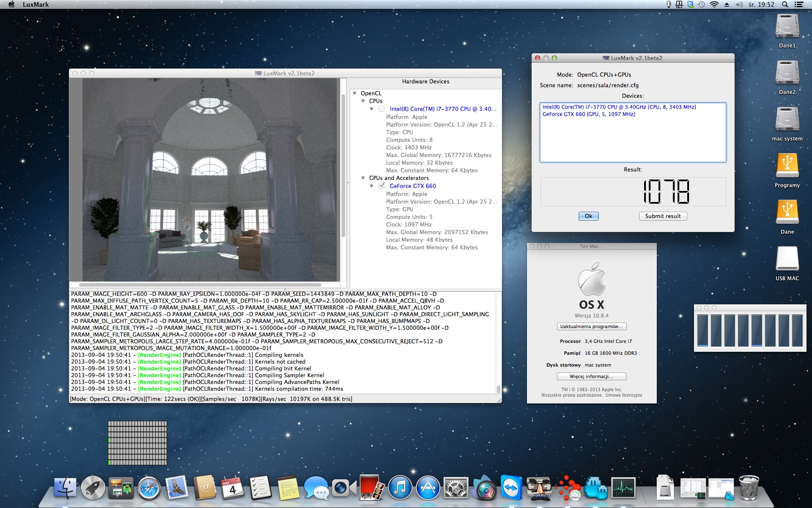Click the render view horizontal scrollbar
This screenshot has width=812, height=508.
pos(200,285)
